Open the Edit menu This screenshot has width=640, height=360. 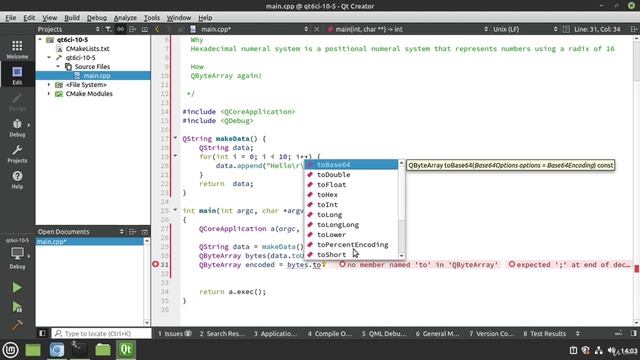29,18
